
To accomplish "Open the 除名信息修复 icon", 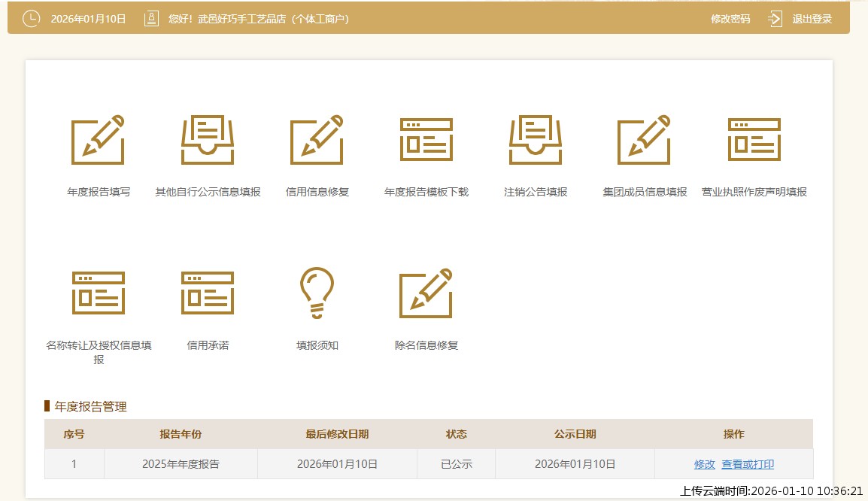I will [x=426, y=293].
